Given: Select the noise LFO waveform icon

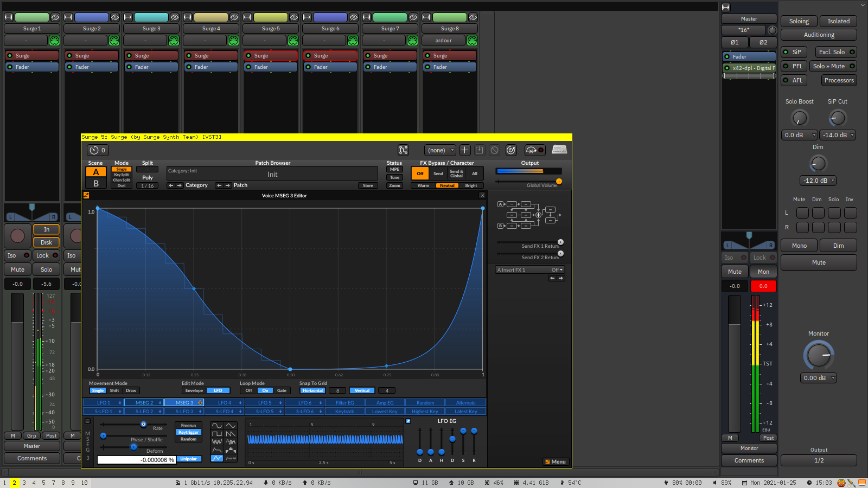Looking at the screenshot, I should [x=217, y=441].
